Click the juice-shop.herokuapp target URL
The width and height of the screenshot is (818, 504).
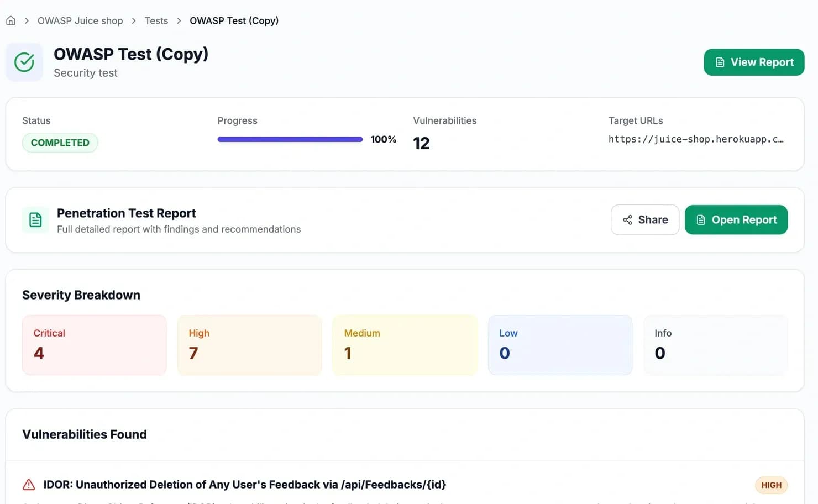[696, 139]
